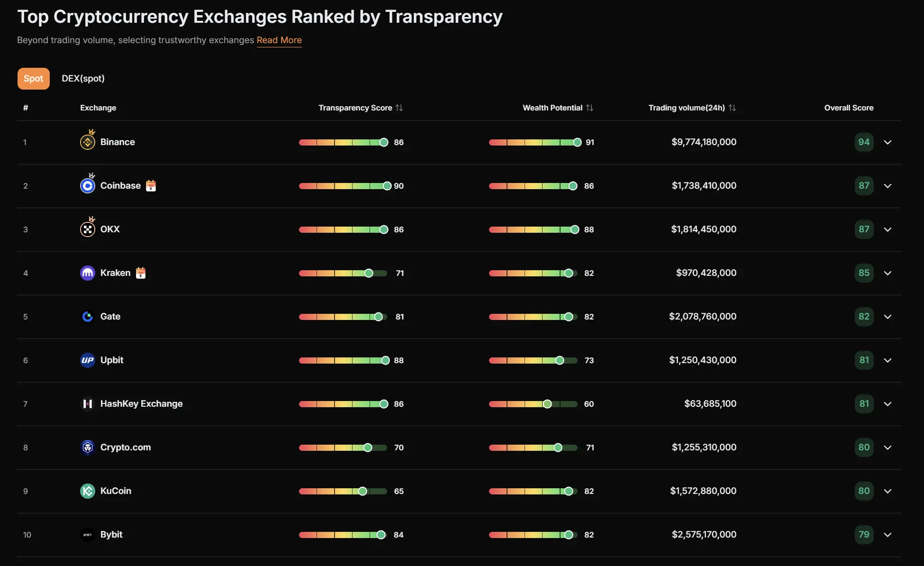Sort by Trading volume(24h) arrows icon

point(732,108)
